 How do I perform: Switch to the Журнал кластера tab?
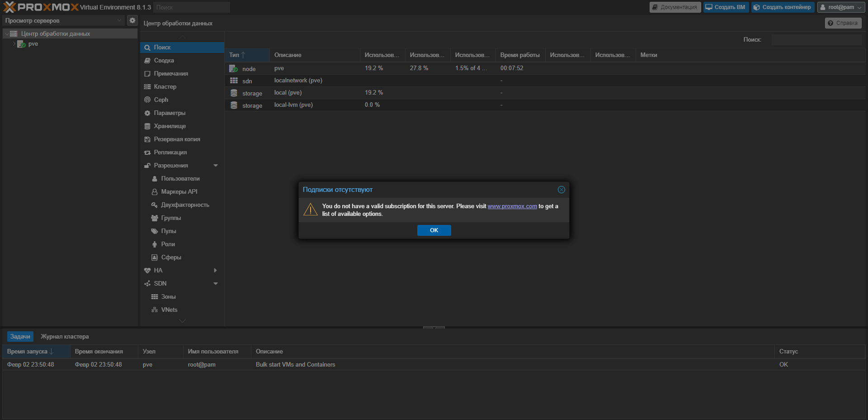pos(65,336)
